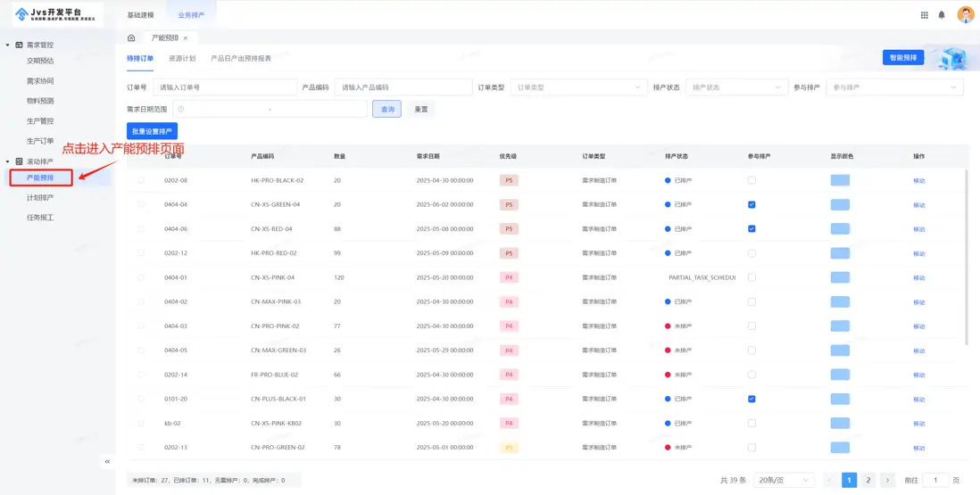Switch to the 资源计划 tab
The height and width of the screenshot is (495, 980).
(x=182, y=58)
